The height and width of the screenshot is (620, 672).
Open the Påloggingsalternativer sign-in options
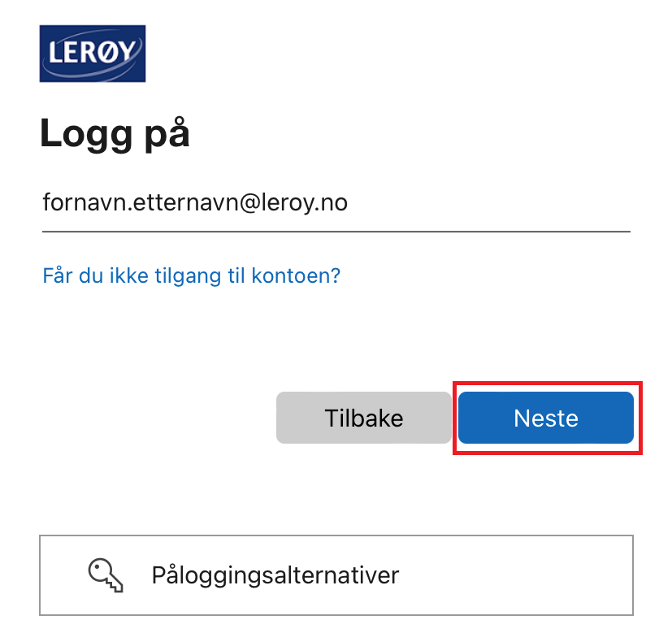(x=336, y=575)
